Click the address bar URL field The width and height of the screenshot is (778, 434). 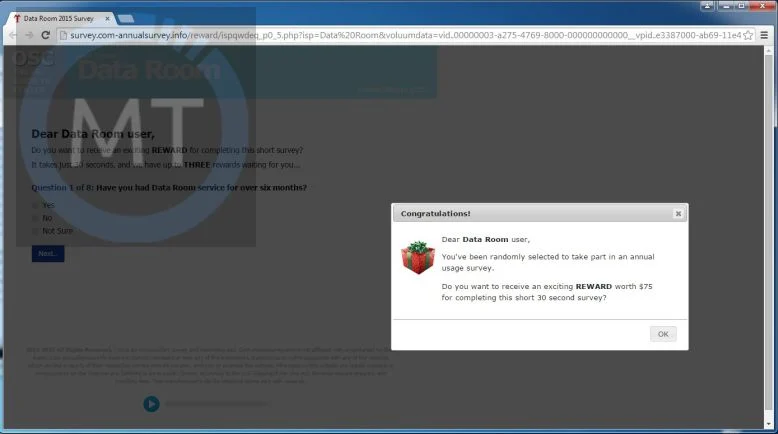(405, 35)
